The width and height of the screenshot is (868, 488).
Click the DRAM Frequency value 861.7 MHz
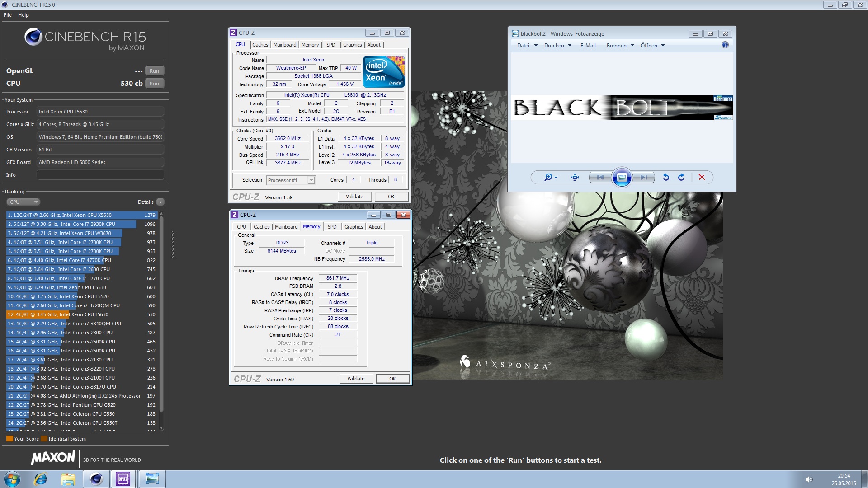click(338, 278)
